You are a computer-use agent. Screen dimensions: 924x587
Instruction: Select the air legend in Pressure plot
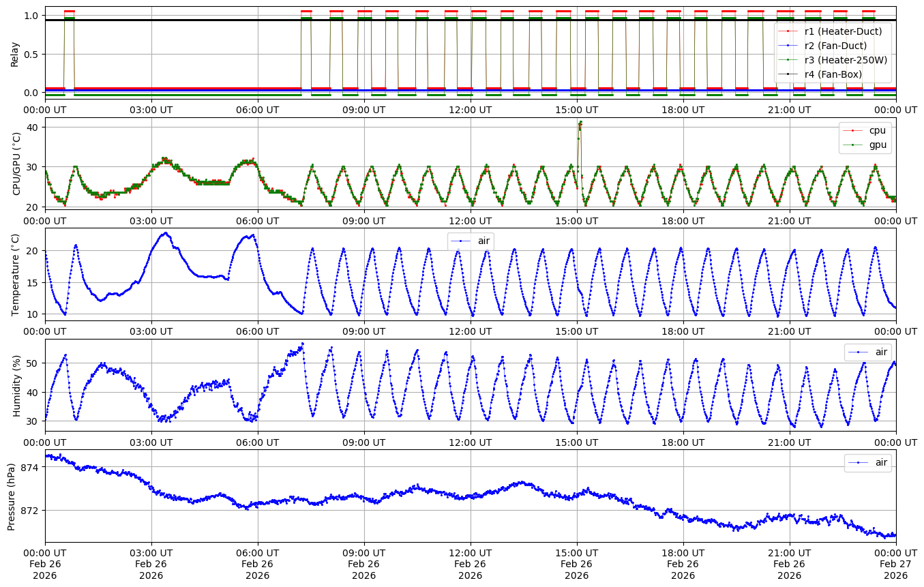pyautogui.click(x=881, y=463)
